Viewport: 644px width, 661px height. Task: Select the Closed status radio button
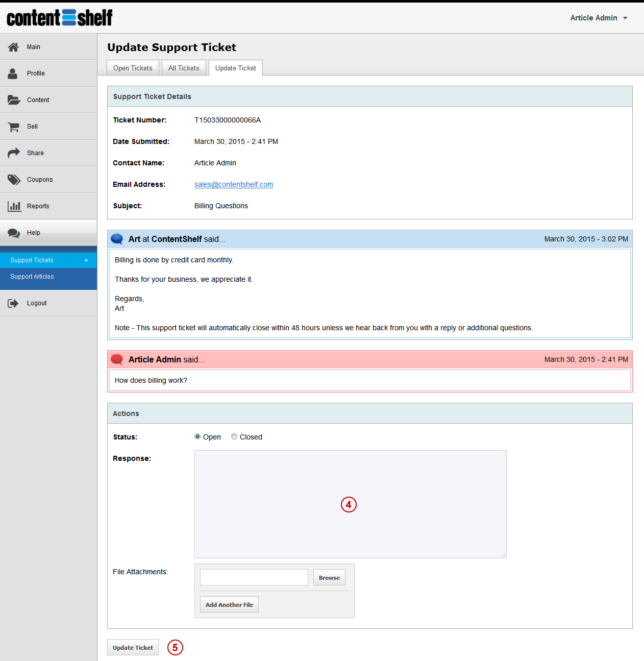tap(234, 436)
